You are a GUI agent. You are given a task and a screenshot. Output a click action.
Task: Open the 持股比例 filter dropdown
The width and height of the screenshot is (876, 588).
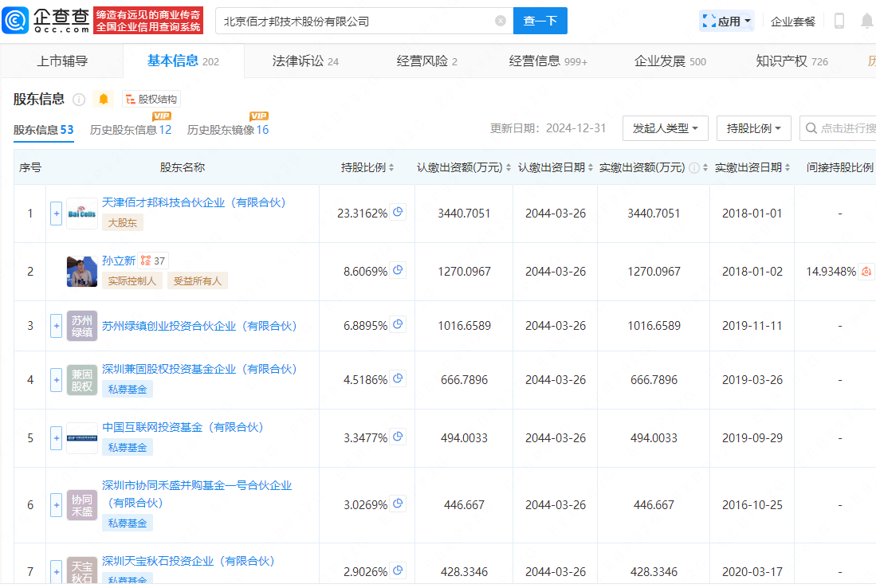(x=753, y=128)
